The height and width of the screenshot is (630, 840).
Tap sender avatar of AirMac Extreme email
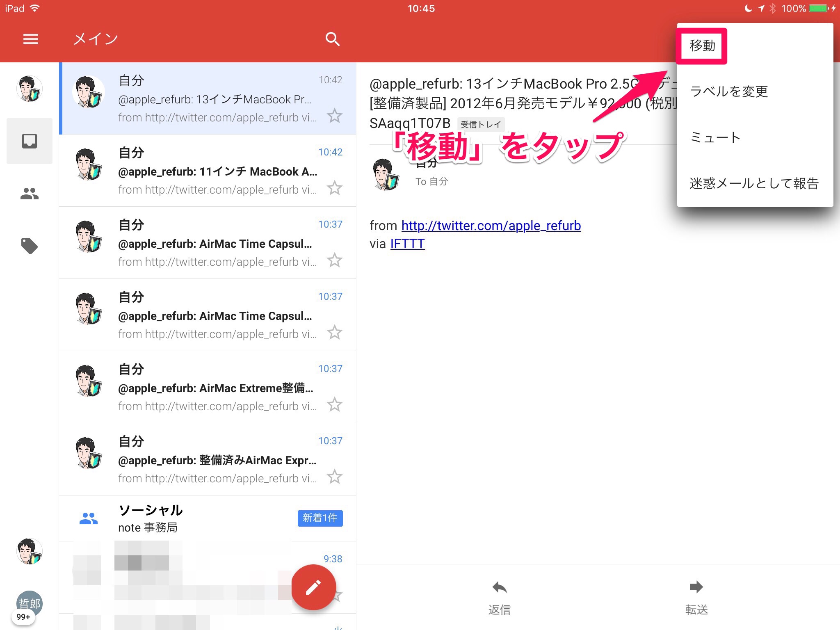click(x=89, y=381)
